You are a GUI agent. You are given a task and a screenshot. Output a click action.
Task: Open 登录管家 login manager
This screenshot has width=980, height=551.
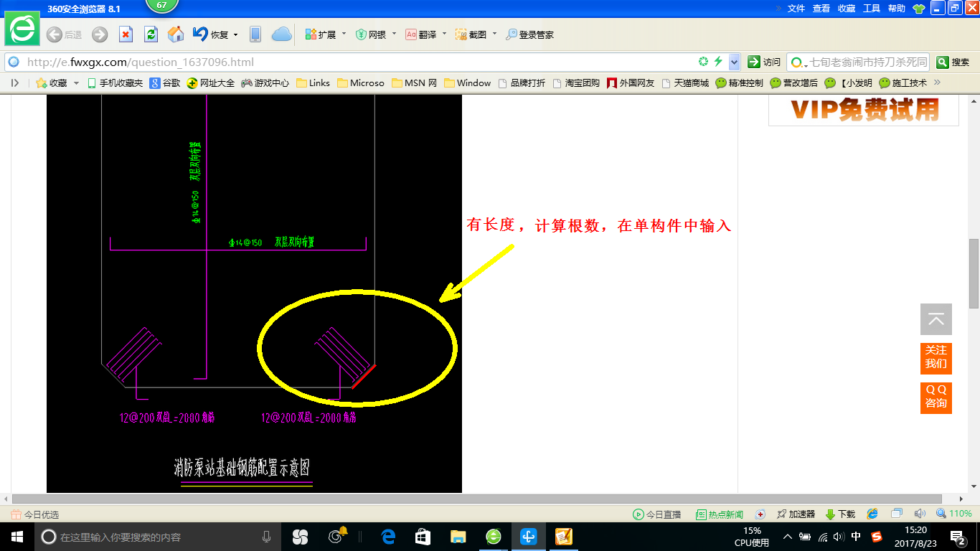(x=530, y=34)
